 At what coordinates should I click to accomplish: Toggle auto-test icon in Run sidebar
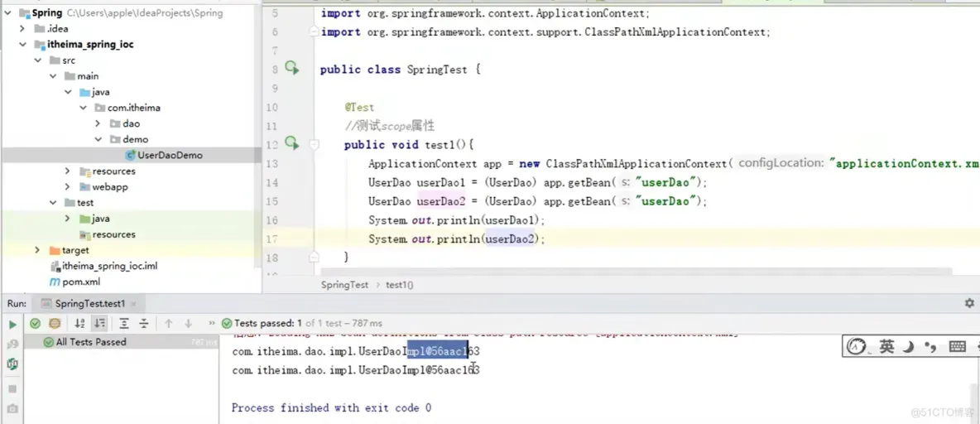[x=12, y=364]
